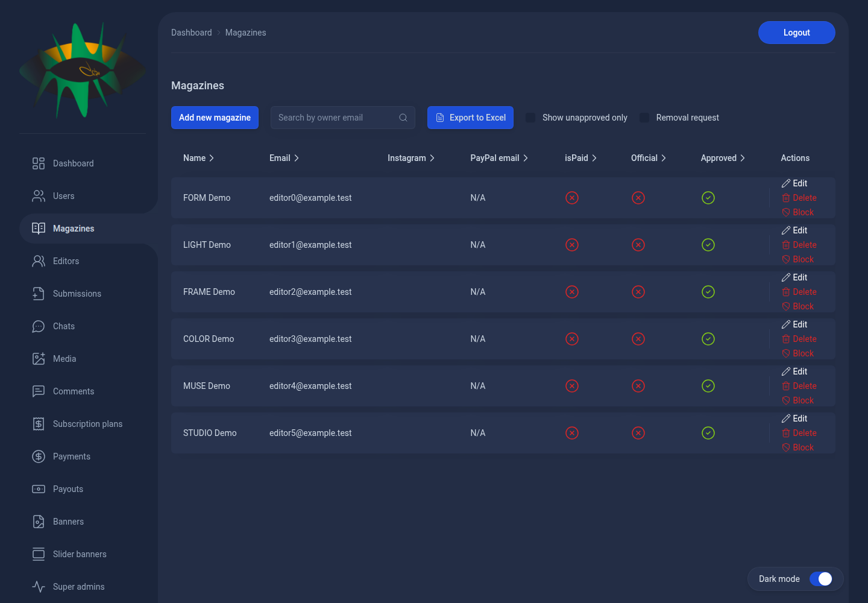Viewport: 868px width, 603px height.
Task: Toggle the Dark mode switch
Action: 821,579
